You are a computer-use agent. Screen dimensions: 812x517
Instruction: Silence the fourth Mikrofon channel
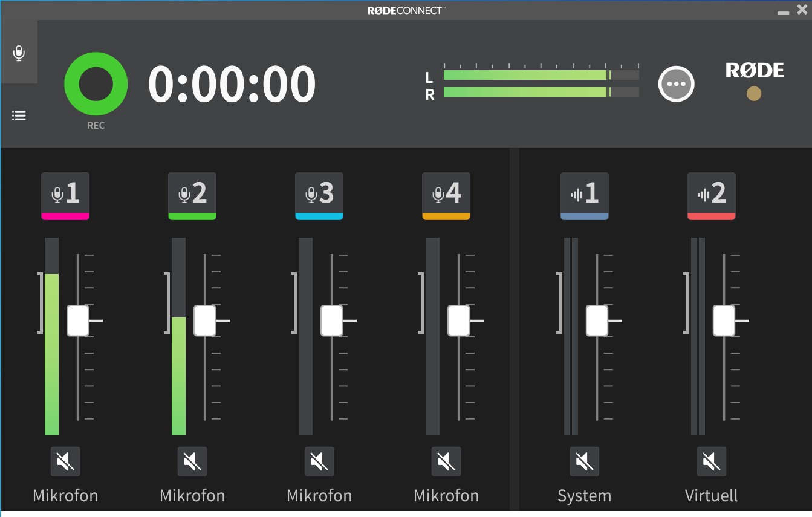[x=446, y=462]
